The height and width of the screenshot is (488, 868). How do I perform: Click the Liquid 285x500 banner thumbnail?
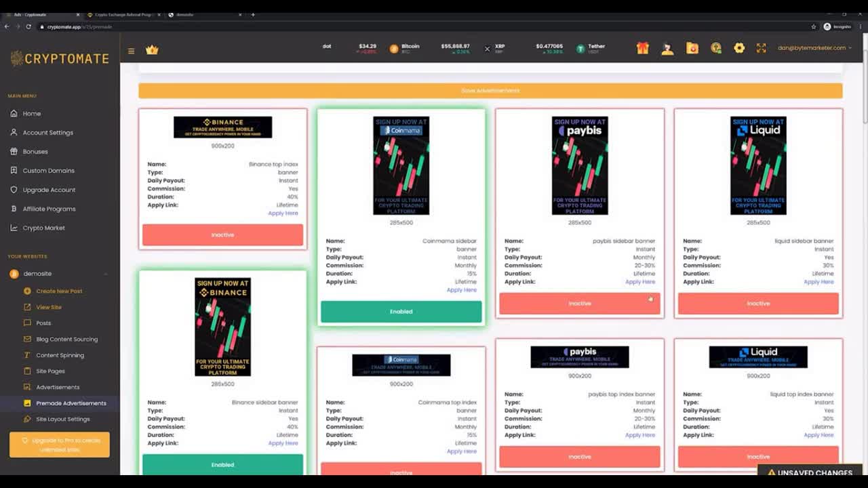point(758,165)
